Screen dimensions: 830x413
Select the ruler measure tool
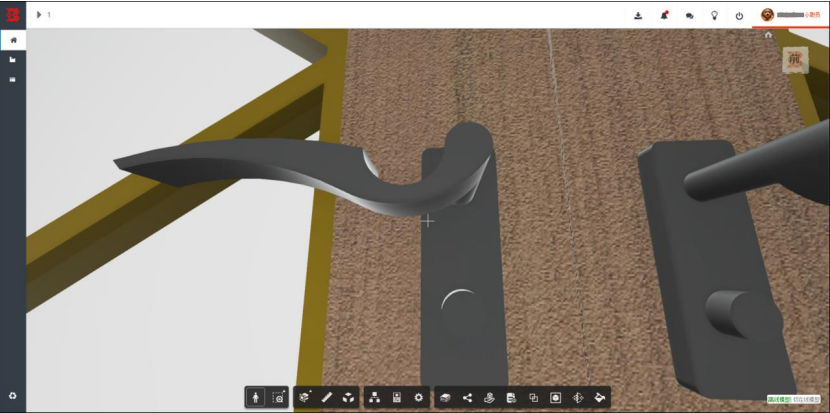[327, 397]
